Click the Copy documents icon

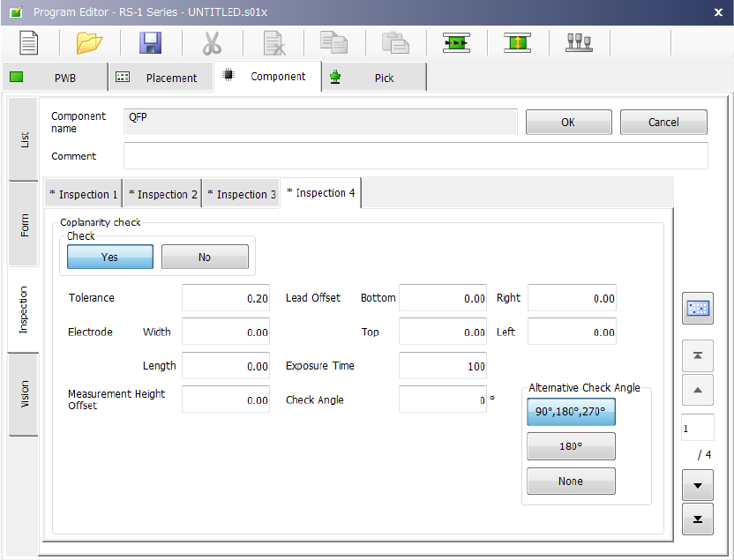(x=333, y=42)
